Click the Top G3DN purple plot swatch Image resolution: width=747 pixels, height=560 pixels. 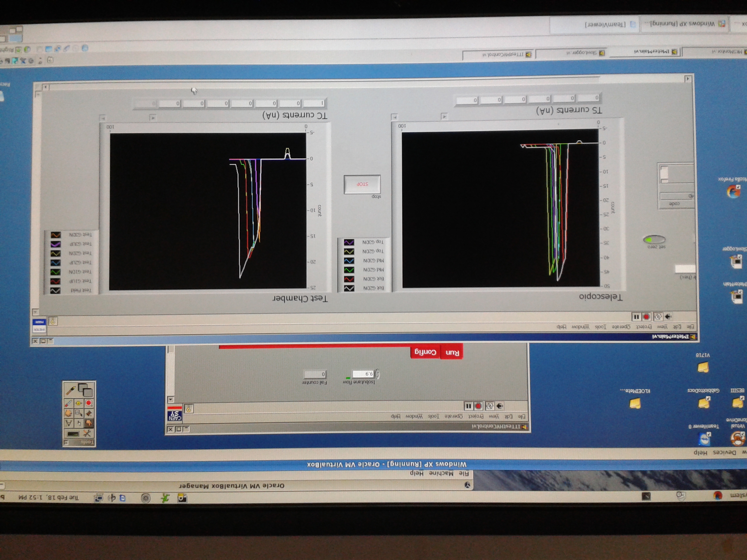click(x=349, y=242)
